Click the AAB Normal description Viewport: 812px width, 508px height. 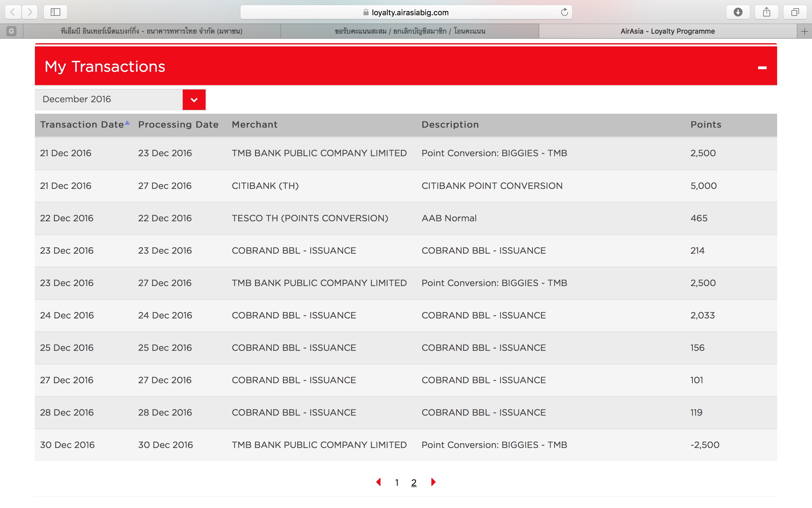pyautogui.click(x=449, y=218)
